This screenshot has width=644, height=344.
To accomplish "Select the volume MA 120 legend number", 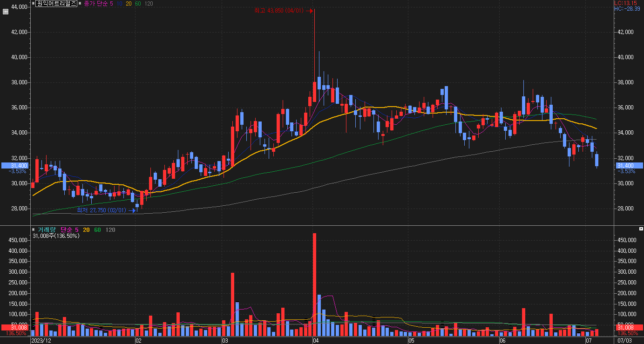I will pyautogui.click(x=110, y=229).
